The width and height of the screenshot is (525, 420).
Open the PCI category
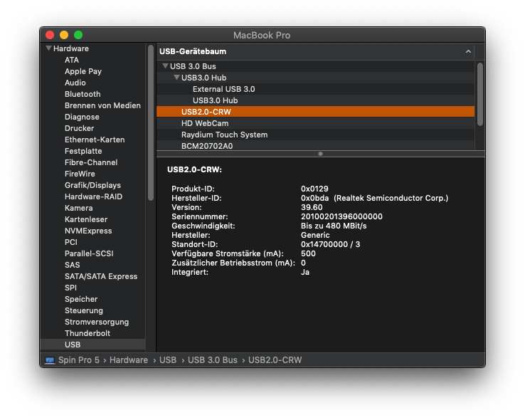click(x=71, y=242)
